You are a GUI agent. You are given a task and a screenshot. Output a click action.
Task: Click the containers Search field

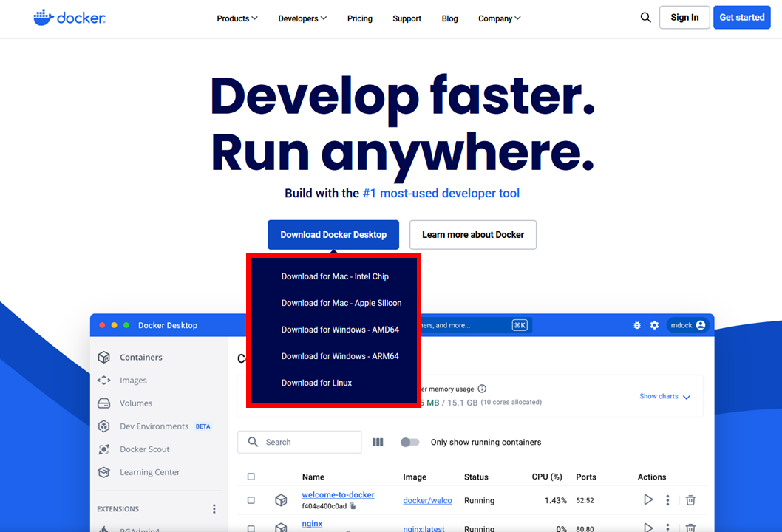(x=299, y=442)
